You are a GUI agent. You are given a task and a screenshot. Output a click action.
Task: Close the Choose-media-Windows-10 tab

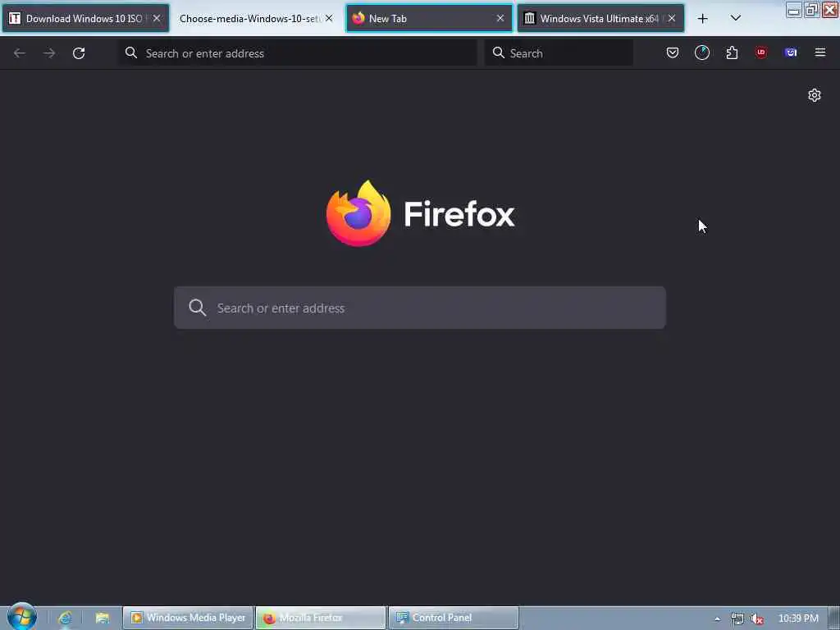pyautogui.click(x=329, y=18)
